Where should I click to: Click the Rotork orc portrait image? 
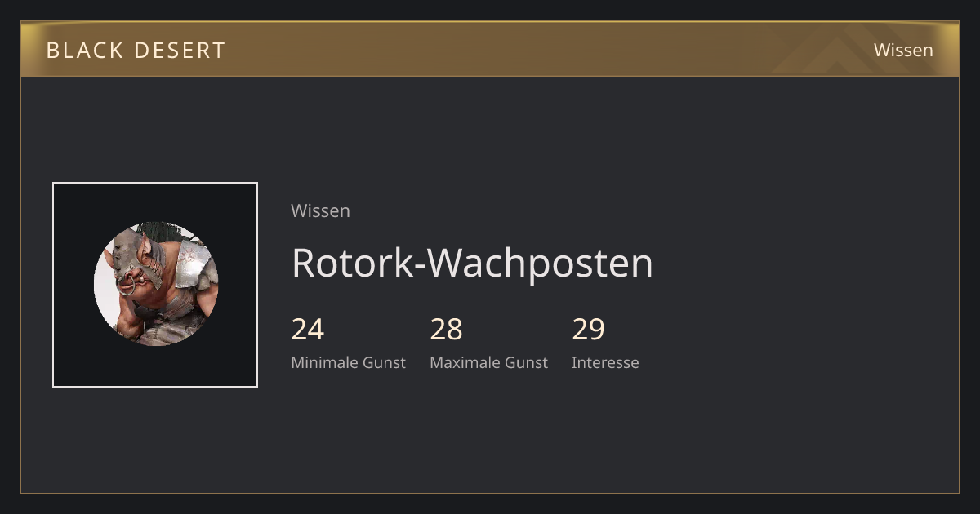[x=156, y=284]
